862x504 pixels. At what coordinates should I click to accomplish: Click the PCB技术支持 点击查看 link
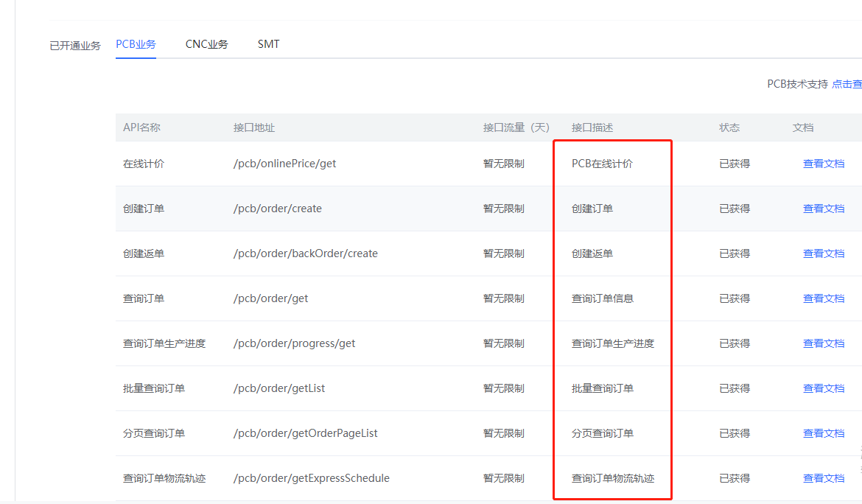[847, 84]
